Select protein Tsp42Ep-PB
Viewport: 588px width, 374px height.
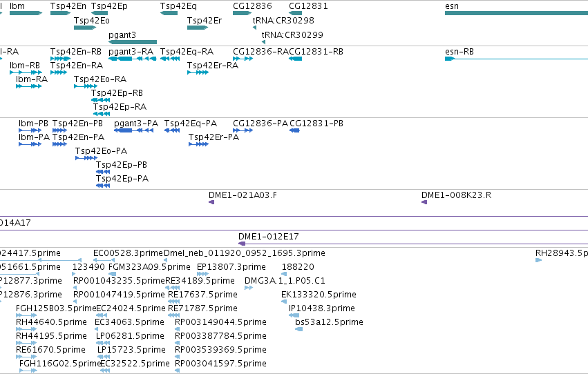[x=103, y=172]
